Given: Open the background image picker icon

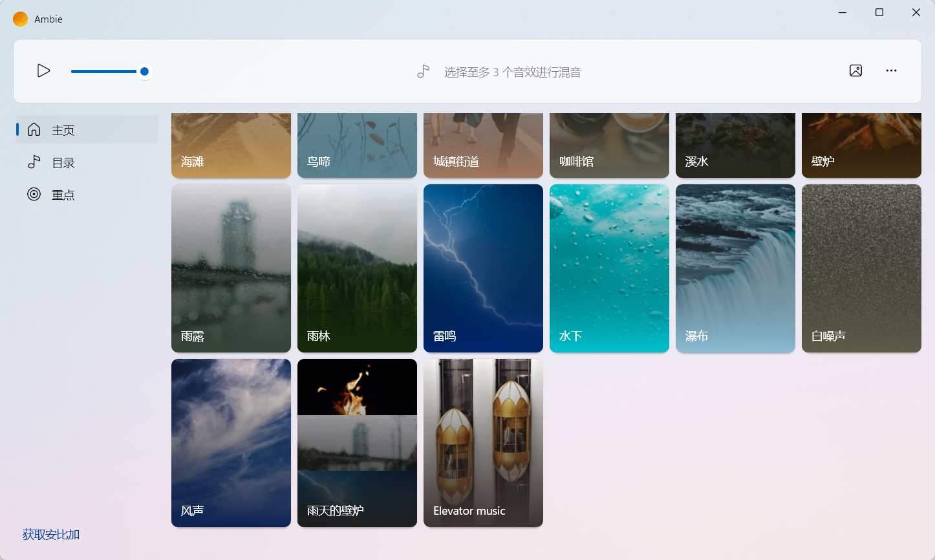Looking at the screenshot, I should pos(855,70).
